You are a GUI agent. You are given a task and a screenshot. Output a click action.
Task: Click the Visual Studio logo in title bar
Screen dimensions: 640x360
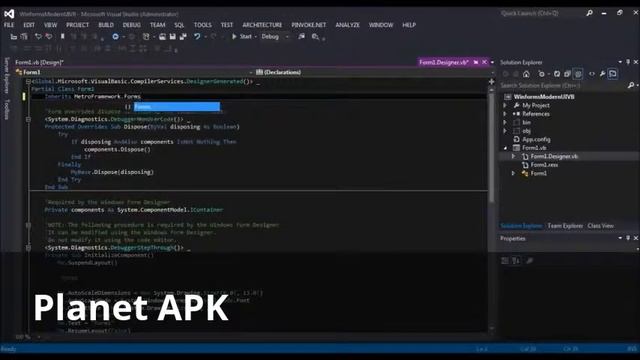coord(9,13)
